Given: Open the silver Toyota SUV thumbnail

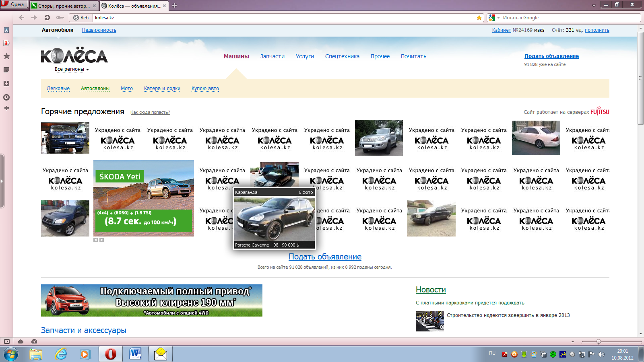Looking at the screenshot, I should click(379, 138).
